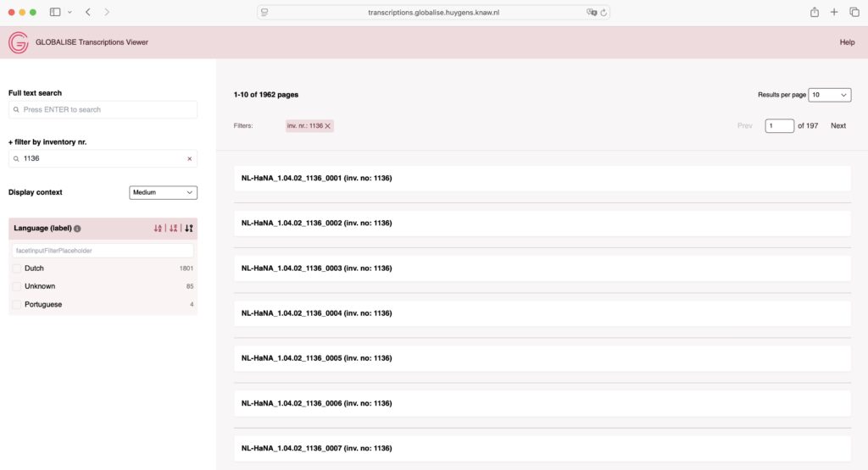Open result NL-HaNA_1.04.02_1136_0006
The height and width of the screenshot is (470, 868).
click(x=317, y=403)
